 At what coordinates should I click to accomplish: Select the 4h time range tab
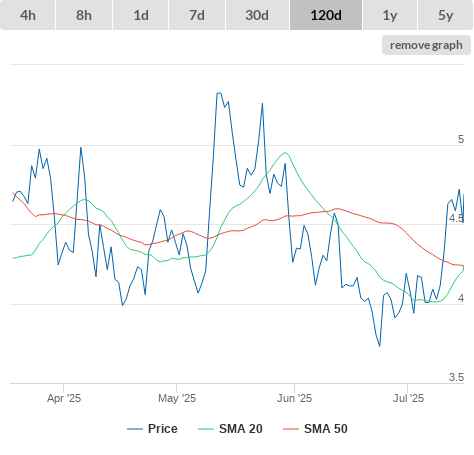28,15
